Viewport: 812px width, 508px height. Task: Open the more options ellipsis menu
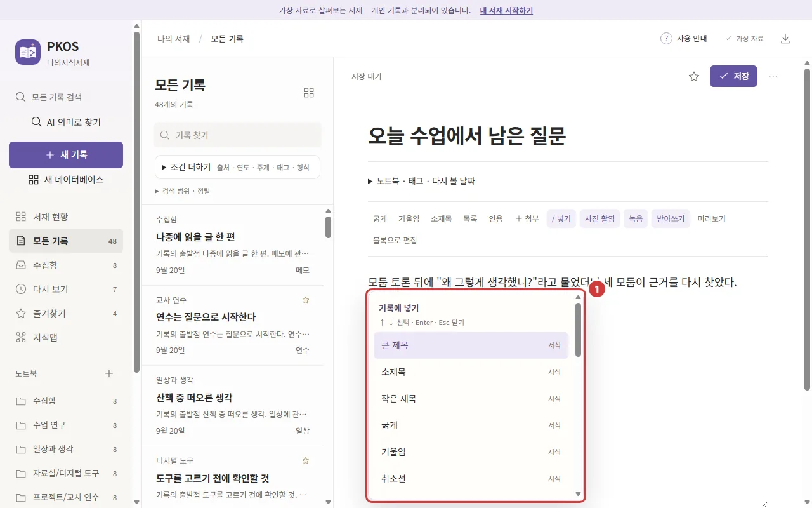773,76
